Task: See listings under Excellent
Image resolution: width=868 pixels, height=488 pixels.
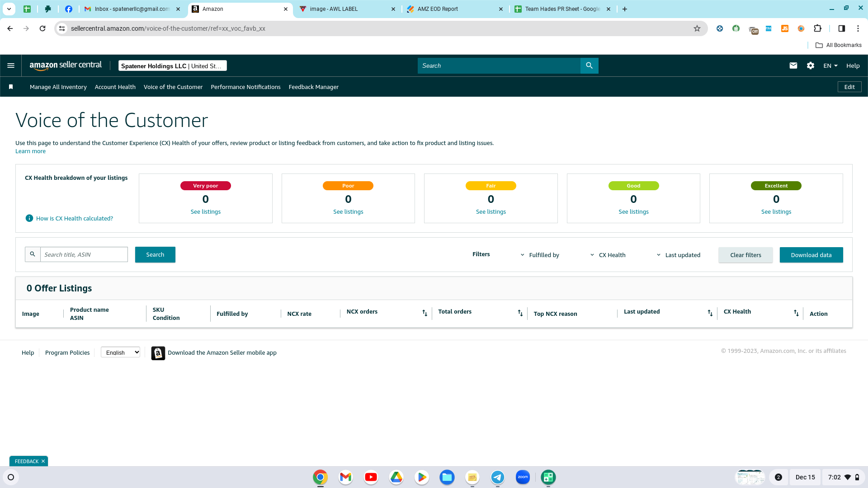Action: click(x=776, y=211)
